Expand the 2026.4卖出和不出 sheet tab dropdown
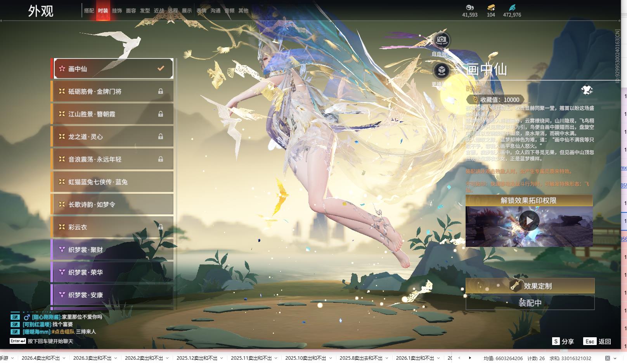 pos(64,358)
